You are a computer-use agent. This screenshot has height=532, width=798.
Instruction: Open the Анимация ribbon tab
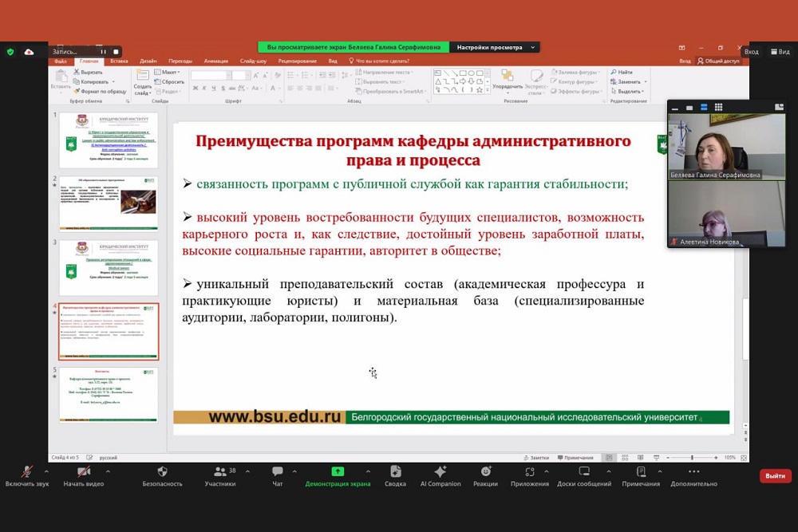click(215, 61)
